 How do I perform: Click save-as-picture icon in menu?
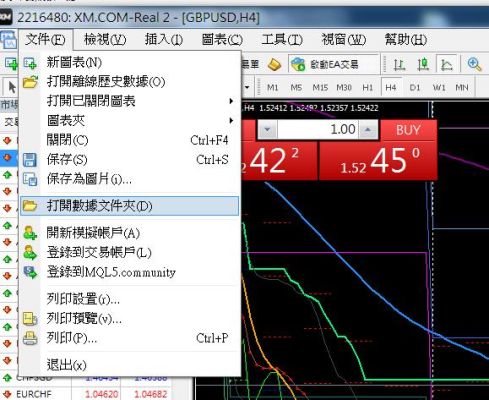pos(30,179)
